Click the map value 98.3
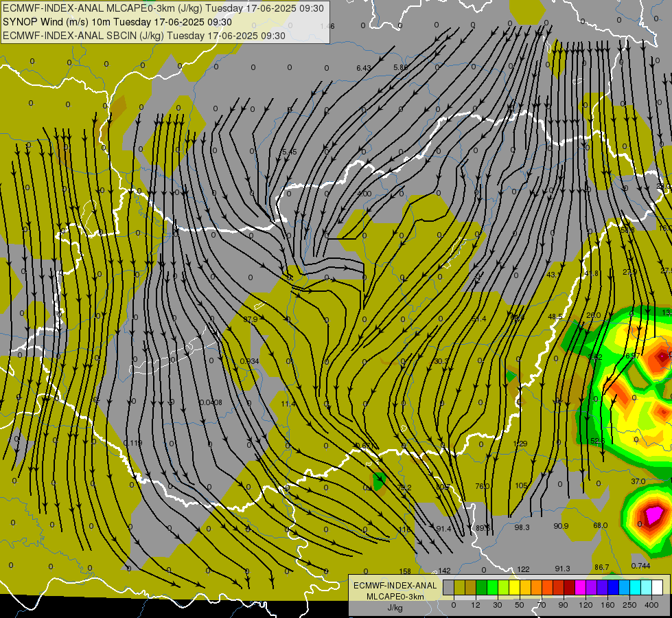The height and width of the screenshot is (618, 672). click(522, 527)
